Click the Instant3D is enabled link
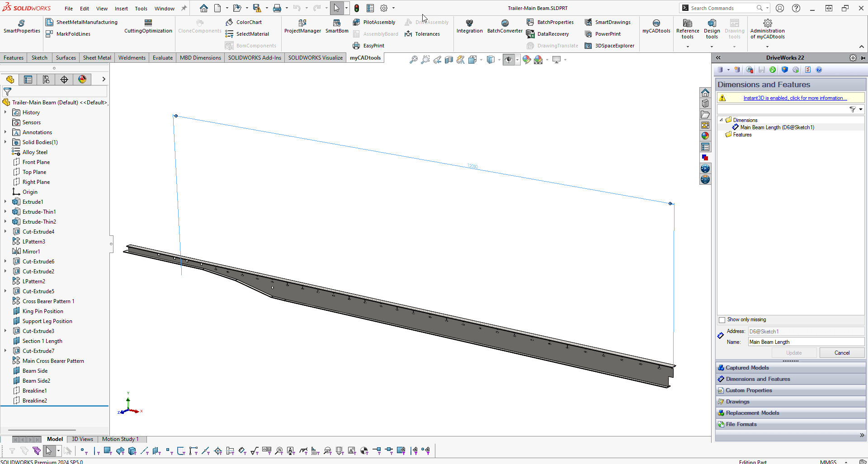 (795, 98)
